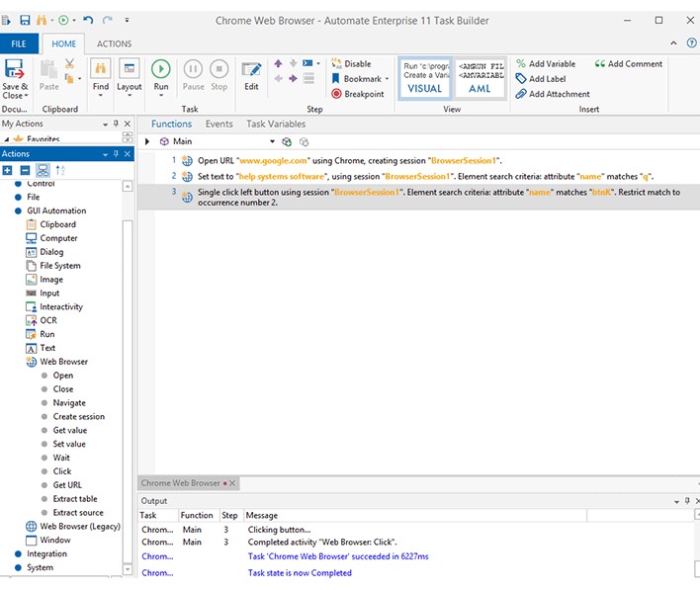Select step 1 Open URL www.google.com
This screenshot has width=700, height=590.
(419, 161)
